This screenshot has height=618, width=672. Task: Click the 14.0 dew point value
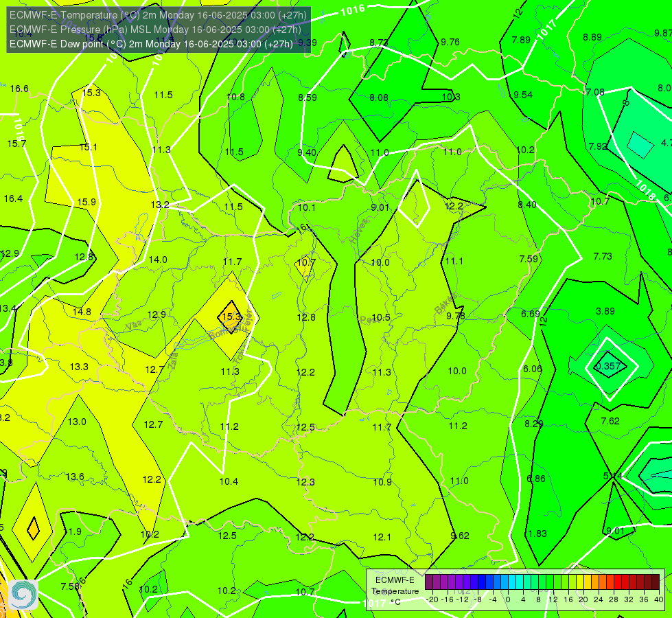tap(158, 260)
